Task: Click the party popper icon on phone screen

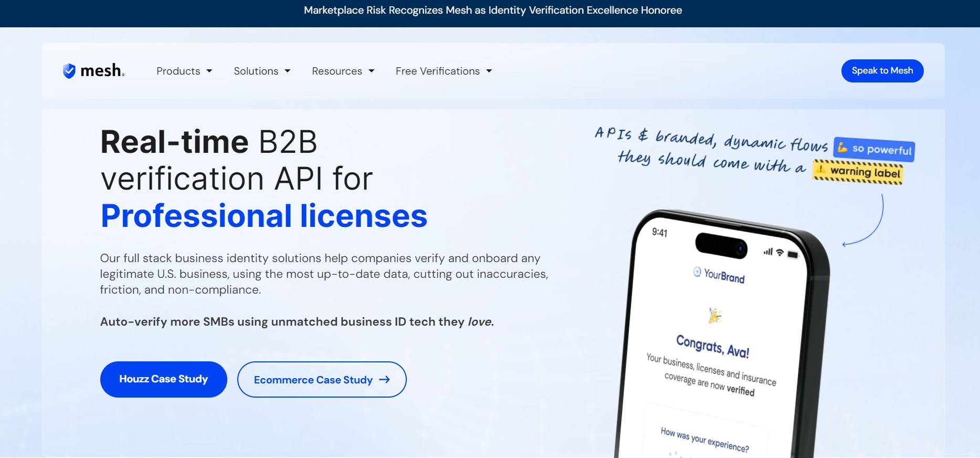Action: click(714, 315)
